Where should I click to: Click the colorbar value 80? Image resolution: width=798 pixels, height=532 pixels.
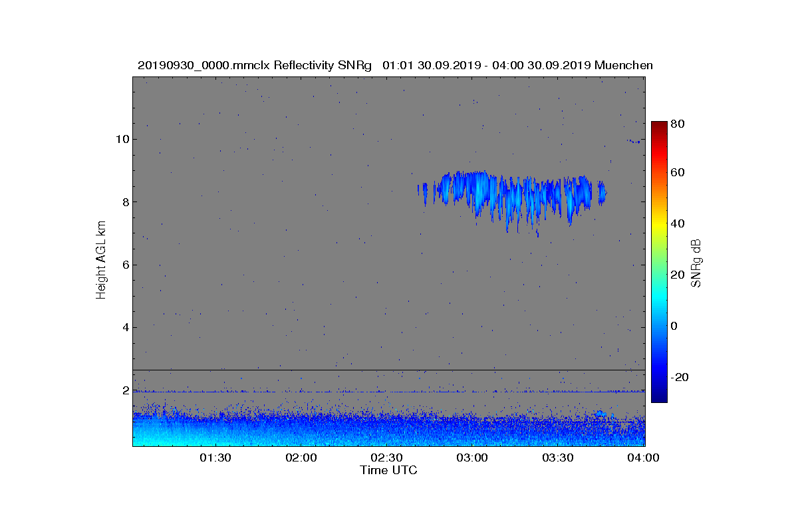678,124
